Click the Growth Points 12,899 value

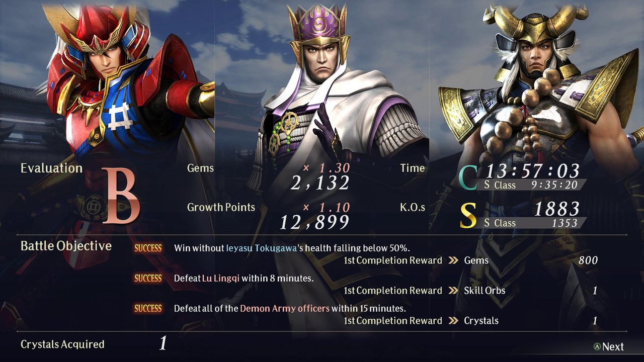click(x=314, y=222)
